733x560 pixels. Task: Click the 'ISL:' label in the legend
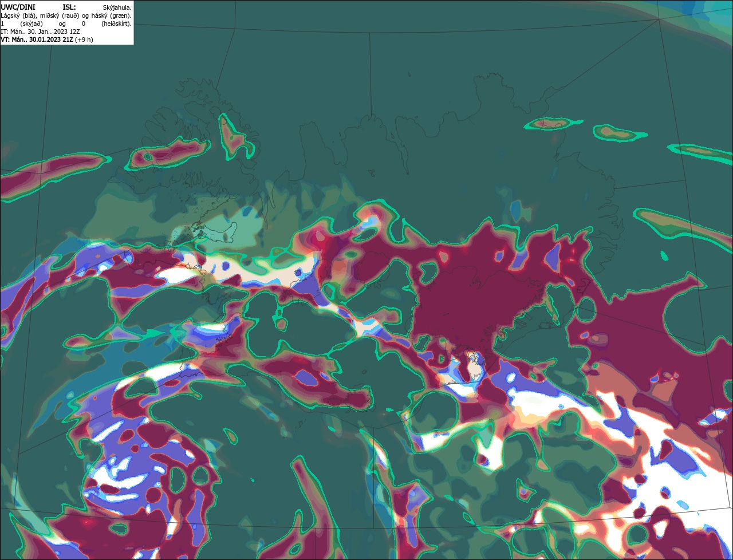point(69,7)
